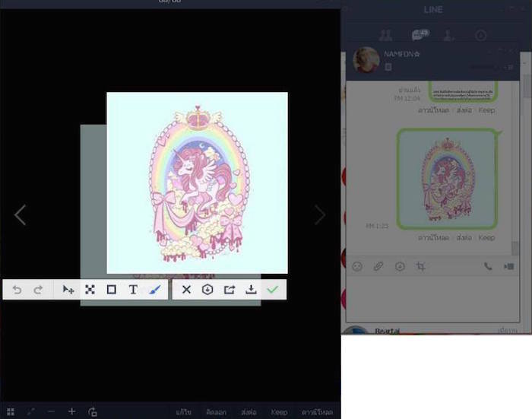
Task: Click Keep under the unicorn image message
Action: [486, 237]
